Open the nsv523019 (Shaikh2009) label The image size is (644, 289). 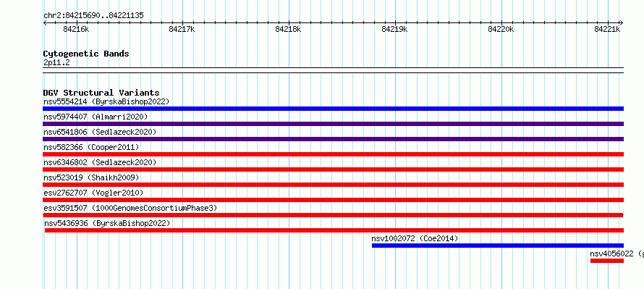91,177
